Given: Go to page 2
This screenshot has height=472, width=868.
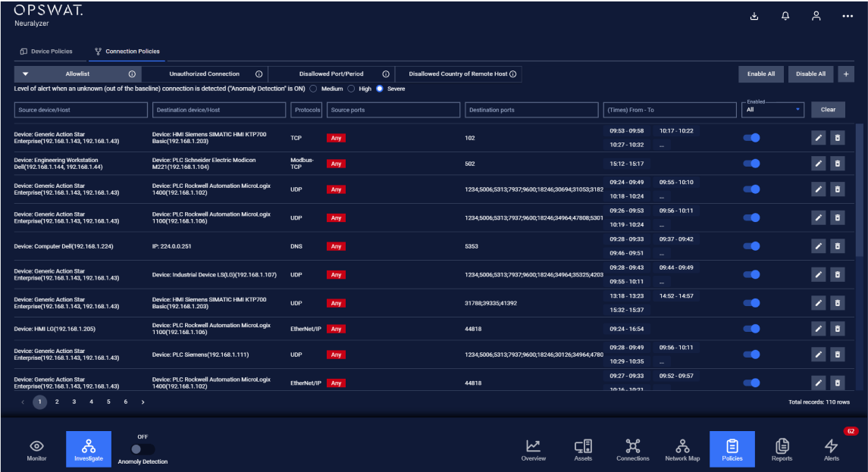Looking at the screenshot, I should 57,402.
